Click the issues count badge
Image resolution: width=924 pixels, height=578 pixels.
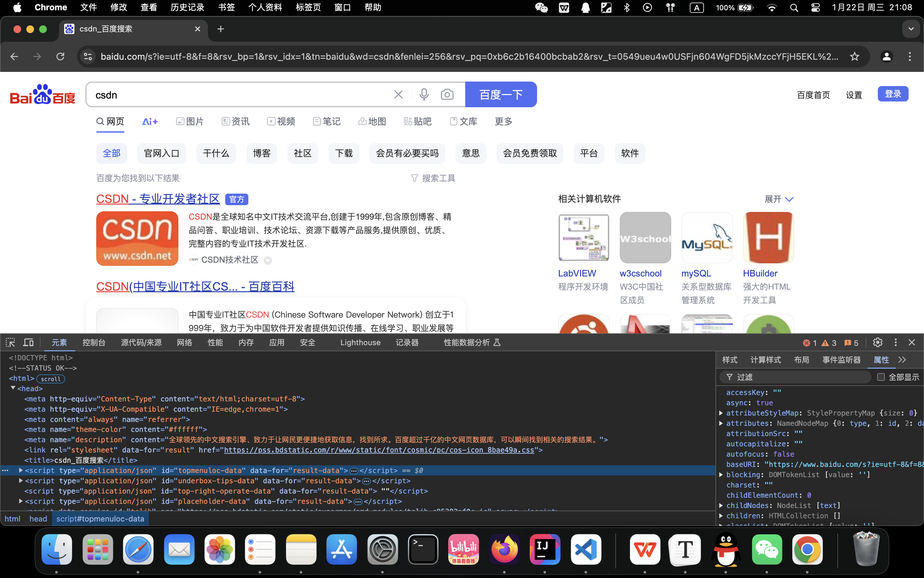851,343
